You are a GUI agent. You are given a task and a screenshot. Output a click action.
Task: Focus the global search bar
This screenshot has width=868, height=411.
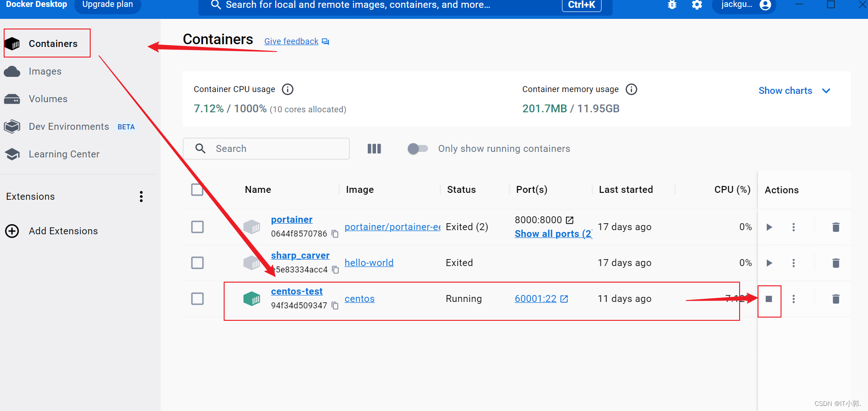tap(405, 5)
